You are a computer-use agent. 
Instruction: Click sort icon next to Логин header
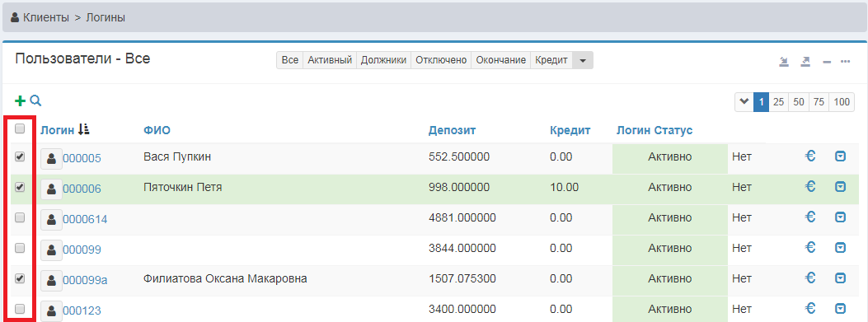(x=83, y=129)
